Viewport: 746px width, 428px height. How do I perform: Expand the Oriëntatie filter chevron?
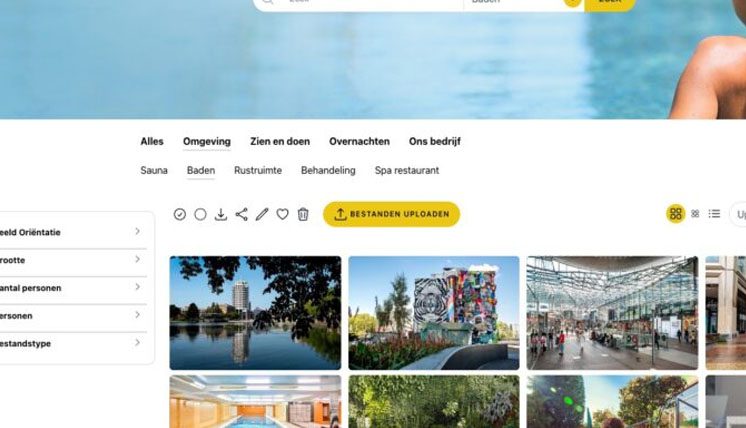[137, 232]
